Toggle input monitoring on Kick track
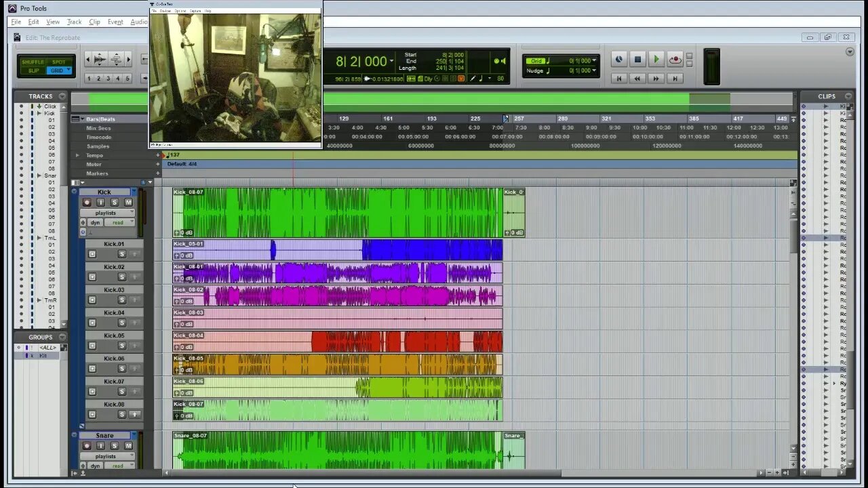Viewport: 868px width, 488px height. (100, 202)
